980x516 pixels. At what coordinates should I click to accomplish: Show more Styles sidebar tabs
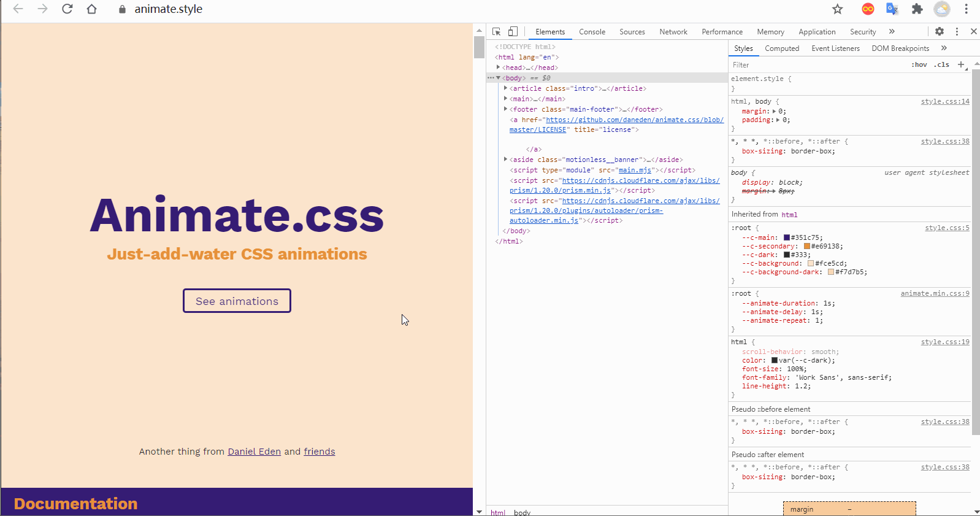click(944, 48)
